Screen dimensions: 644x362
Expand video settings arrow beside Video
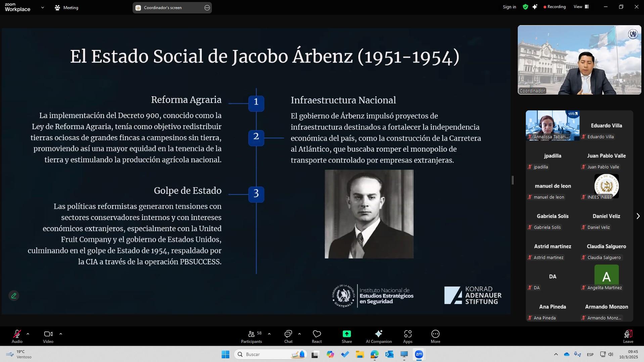[x=61, y=334]
